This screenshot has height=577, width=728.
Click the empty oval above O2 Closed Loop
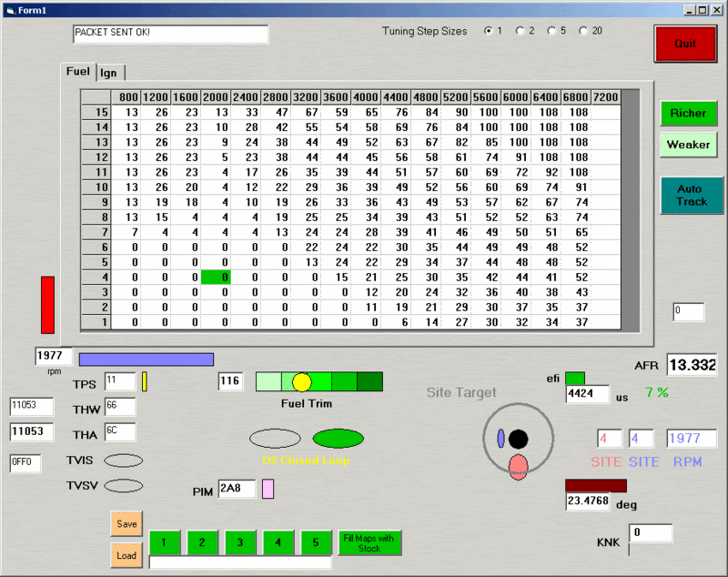[275, 438]
